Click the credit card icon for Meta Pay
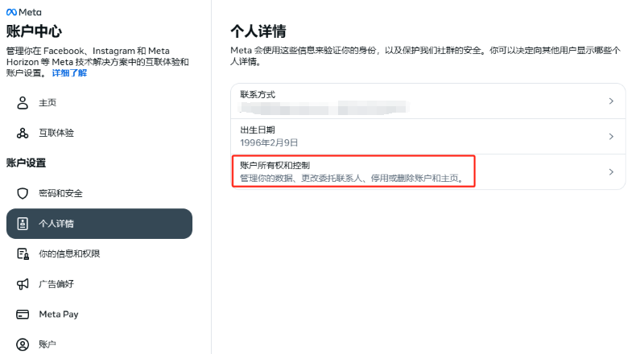The image size is (644, 354). tap(23, 314)
